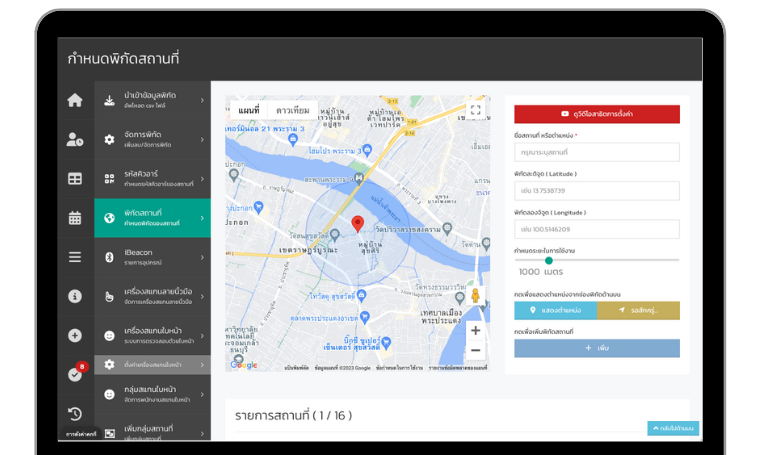The width and height of the screenshot is (760, 455).
Task: Click the gear icon in highlighted face-scanner settings row
Action: pyautogui.click(x=110, y=364)
